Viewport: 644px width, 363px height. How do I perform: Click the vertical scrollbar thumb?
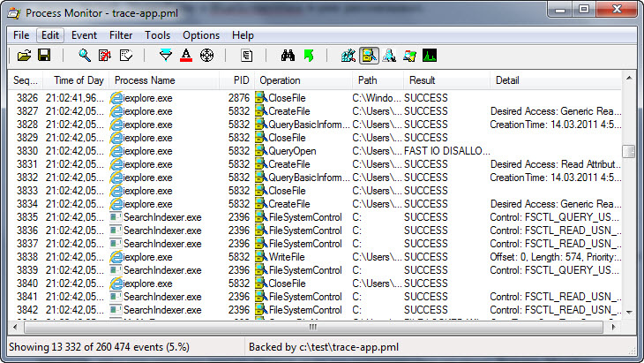tap(629, 151)
